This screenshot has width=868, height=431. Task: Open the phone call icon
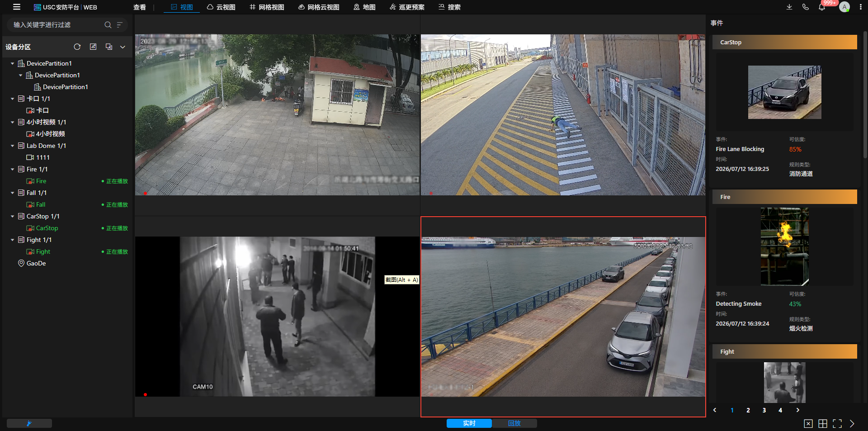[x=806, y=7]
